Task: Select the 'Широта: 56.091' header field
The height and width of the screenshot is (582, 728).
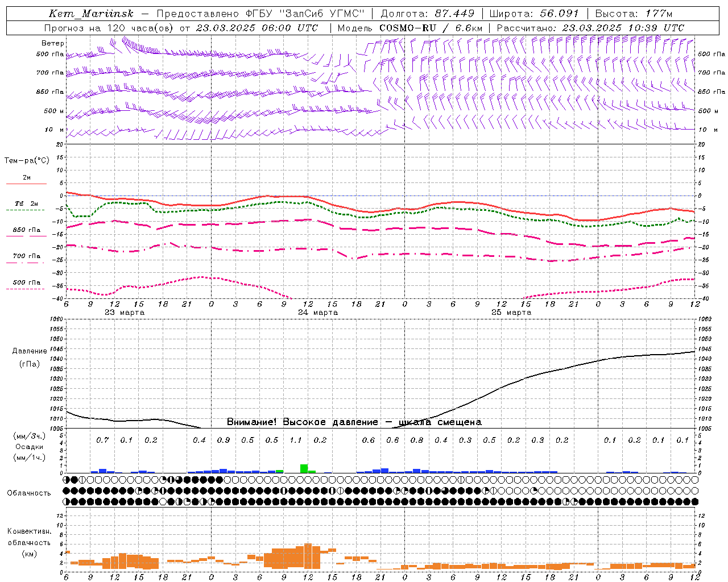Action: [534, 14]
